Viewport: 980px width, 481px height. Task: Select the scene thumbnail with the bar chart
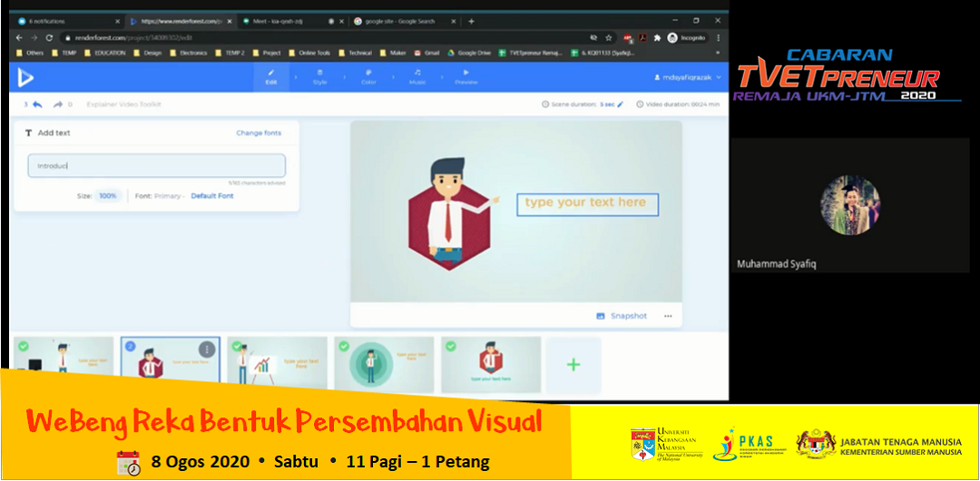tap(278, 365)
